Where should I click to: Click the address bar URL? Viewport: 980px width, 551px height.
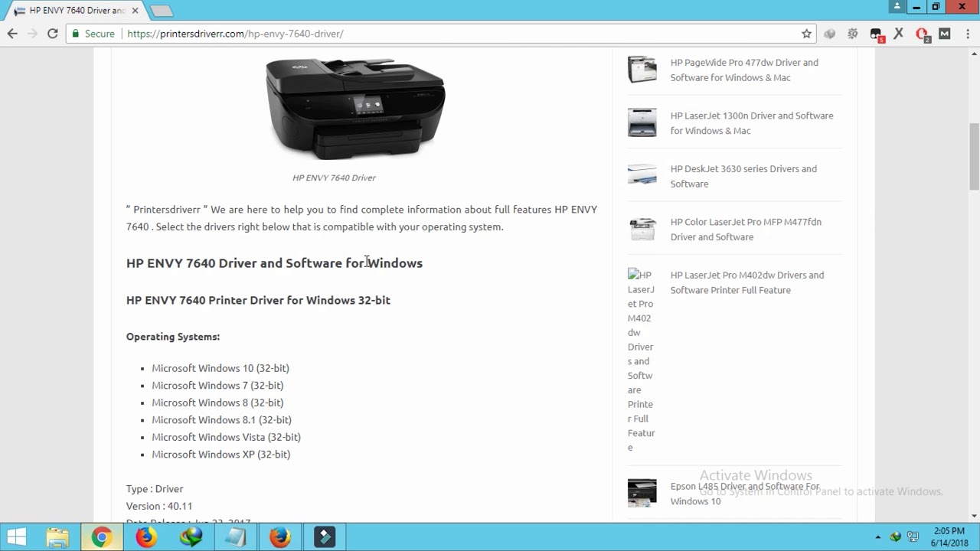coord(235,34)
